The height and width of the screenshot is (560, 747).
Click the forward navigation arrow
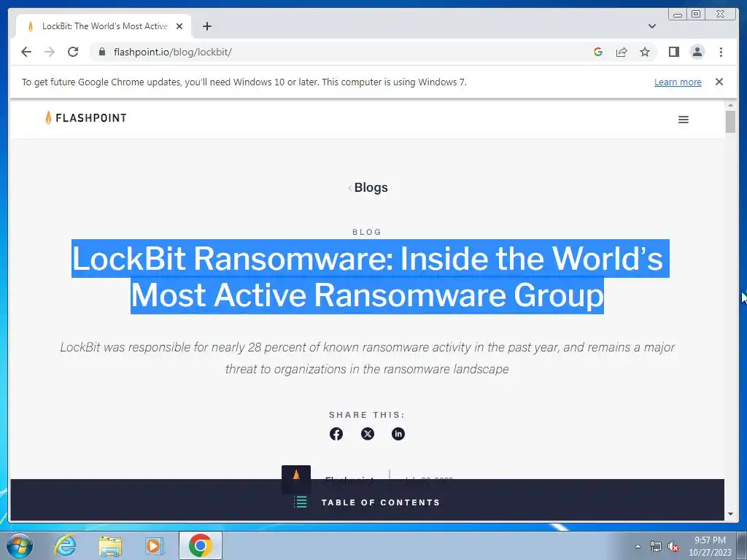click(50, 52)
